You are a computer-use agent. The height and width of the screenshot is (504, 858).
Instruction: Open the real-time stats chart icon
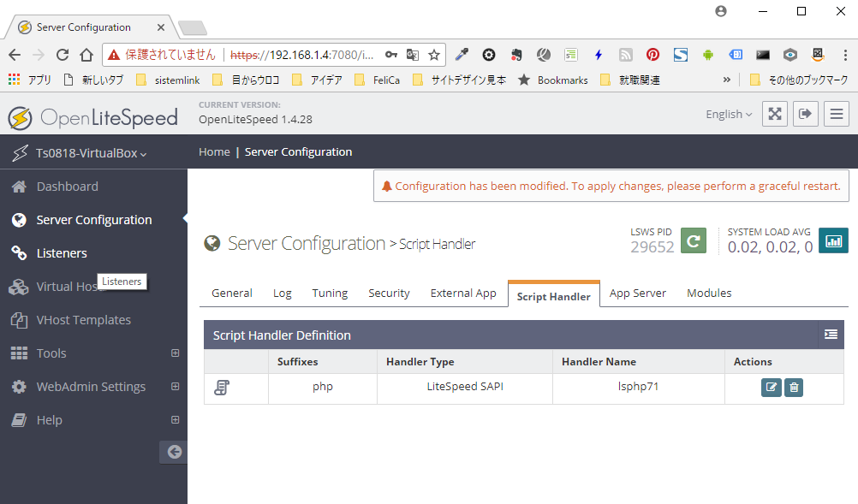click(x=833, y=240)
